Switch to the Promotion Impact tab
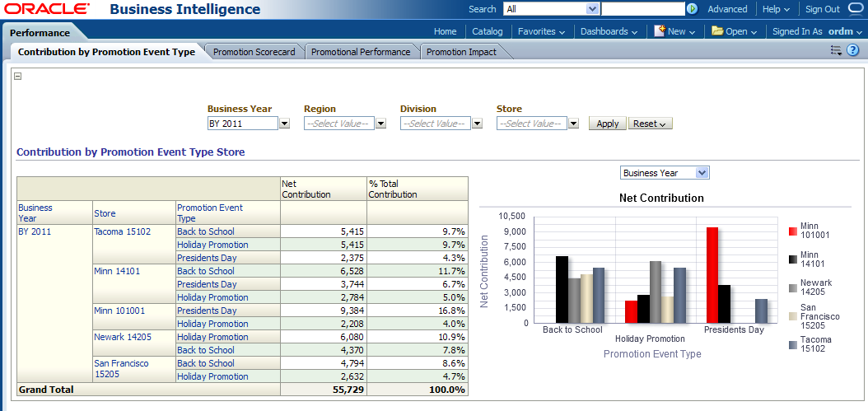The height and width of the screenshot is (411, 868). tap(461, 52)
